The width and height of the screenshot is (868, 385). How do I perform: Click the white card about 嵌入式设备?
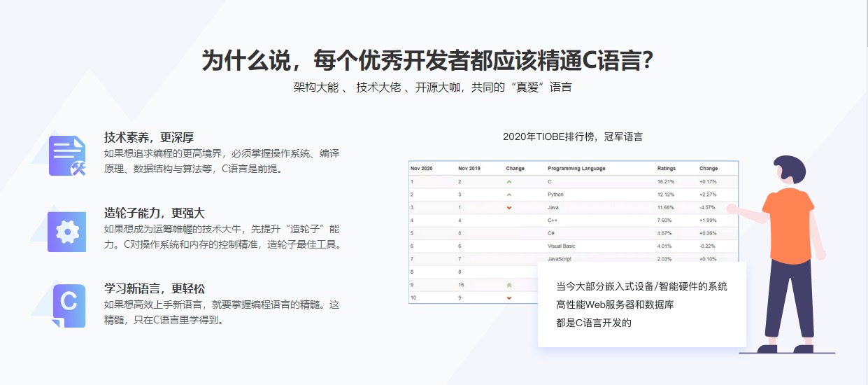tap(641, 304)
